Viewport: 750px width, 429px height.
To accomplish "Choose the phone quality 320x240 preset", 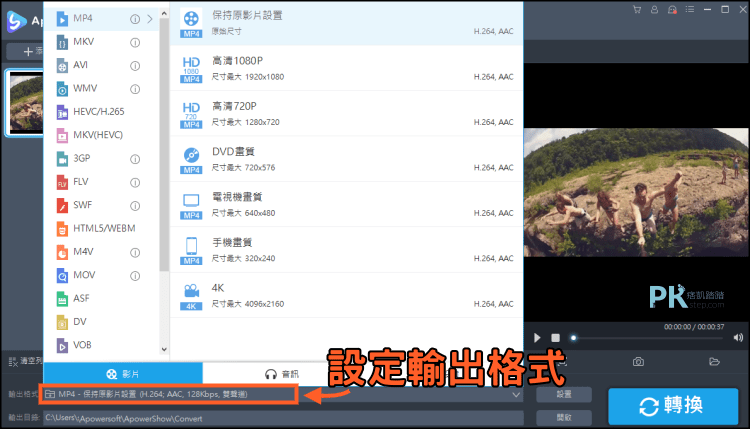I will [x=346, y=251].
